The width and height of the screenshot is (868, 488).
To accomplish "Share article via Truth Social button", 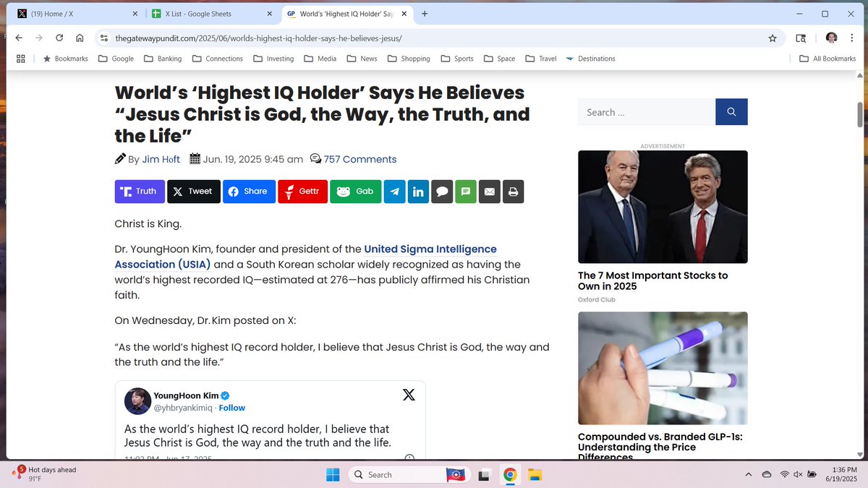I will pyautogui.click(x=139, y=192).
